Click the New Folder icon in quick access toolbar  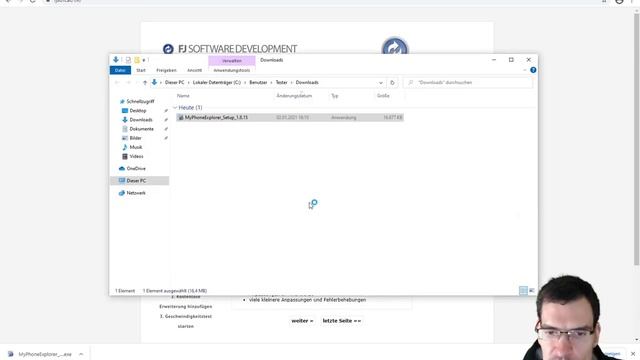(x=137, y=60)
